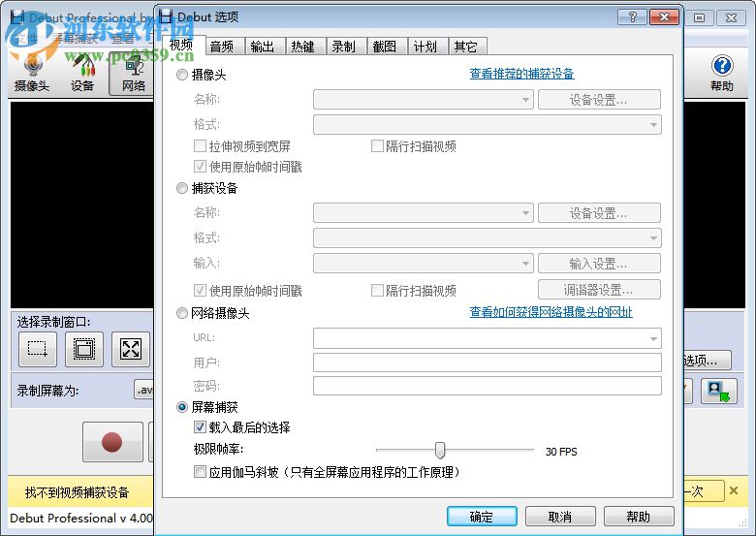Toggle 载入最后的选择 checkbox
The height and width of the screenshot is (536, 756).
click(x=200, y=426)
